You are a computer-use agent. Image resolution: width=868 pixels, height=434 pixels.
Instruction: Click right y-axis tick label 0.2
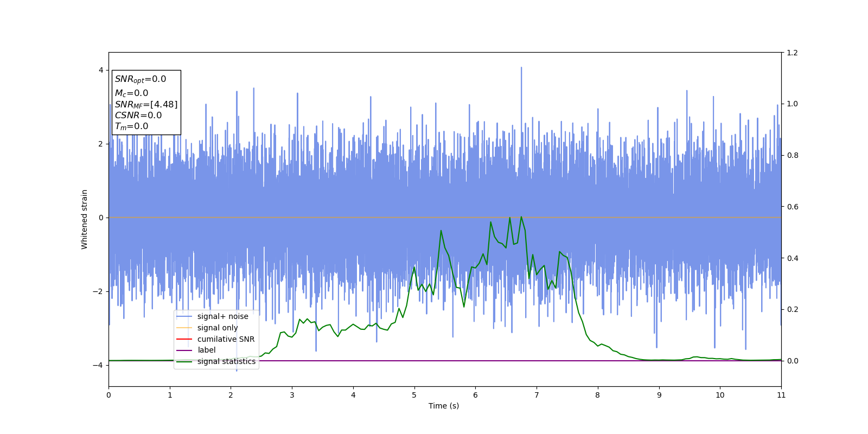click(x=792, y=309)
